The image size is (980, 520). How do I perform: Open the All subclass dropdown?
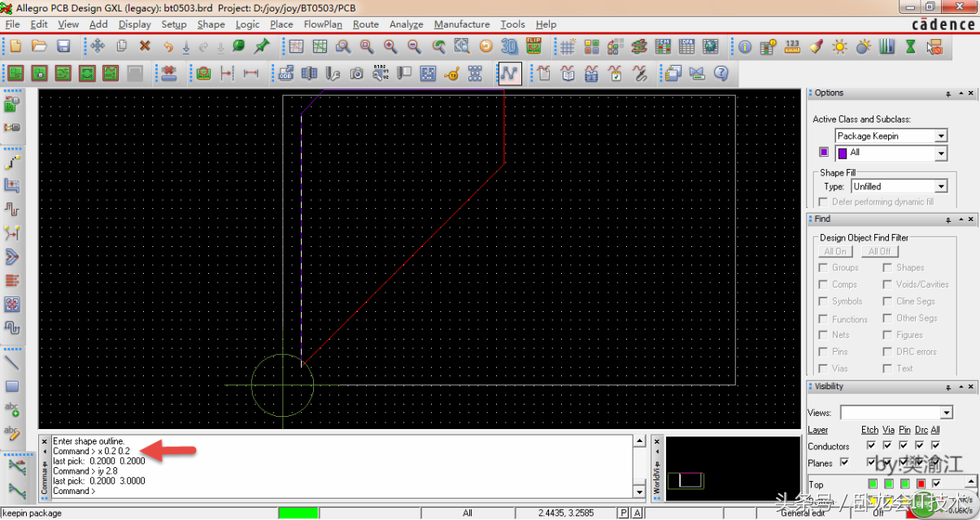[941, 153]
